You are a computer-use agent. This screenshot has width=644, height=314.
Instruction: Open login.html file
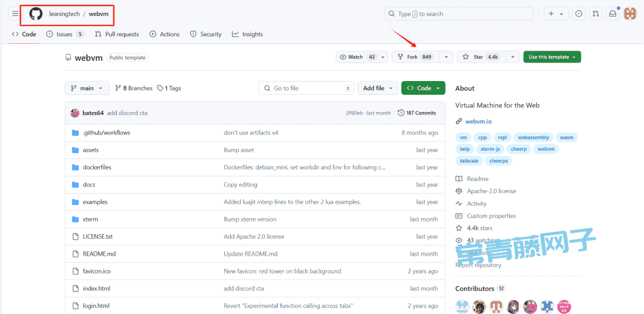tap(95, 306)
